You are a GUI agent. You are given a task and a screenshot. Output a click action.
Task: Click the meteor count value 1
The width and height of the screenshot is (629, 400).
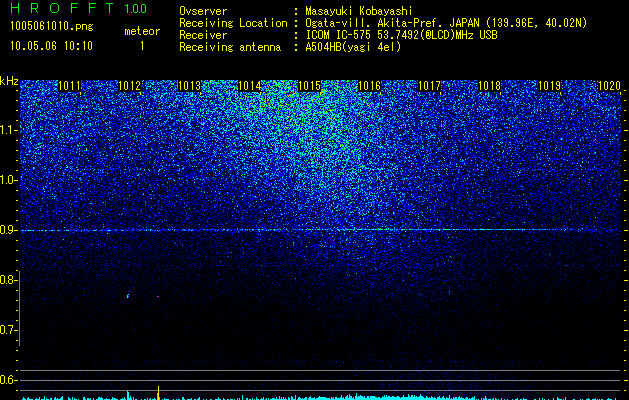[142, 46]
